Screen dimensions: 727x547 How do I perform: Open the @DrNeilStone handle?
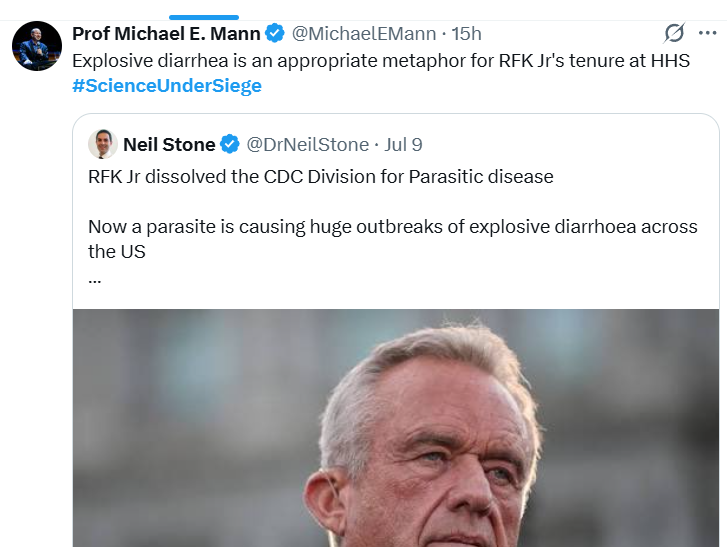(x=308, y=144)
